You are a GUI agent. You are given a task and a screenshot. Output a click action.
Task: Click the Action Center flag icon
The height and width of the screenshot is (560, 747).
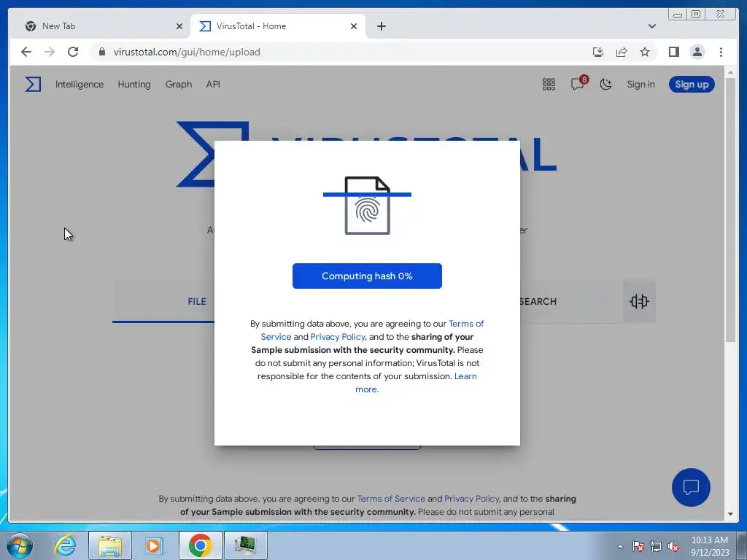click(638, 546)
